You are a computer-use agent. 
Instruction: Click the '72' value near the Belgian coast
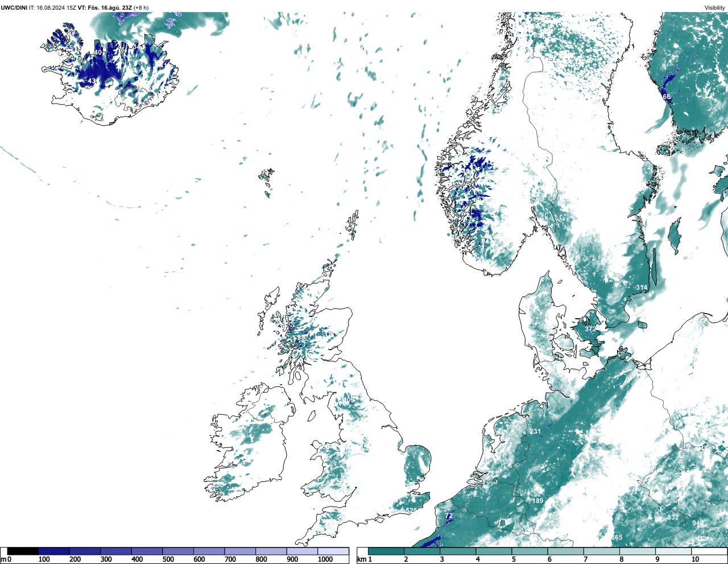[x=449, y=516]
